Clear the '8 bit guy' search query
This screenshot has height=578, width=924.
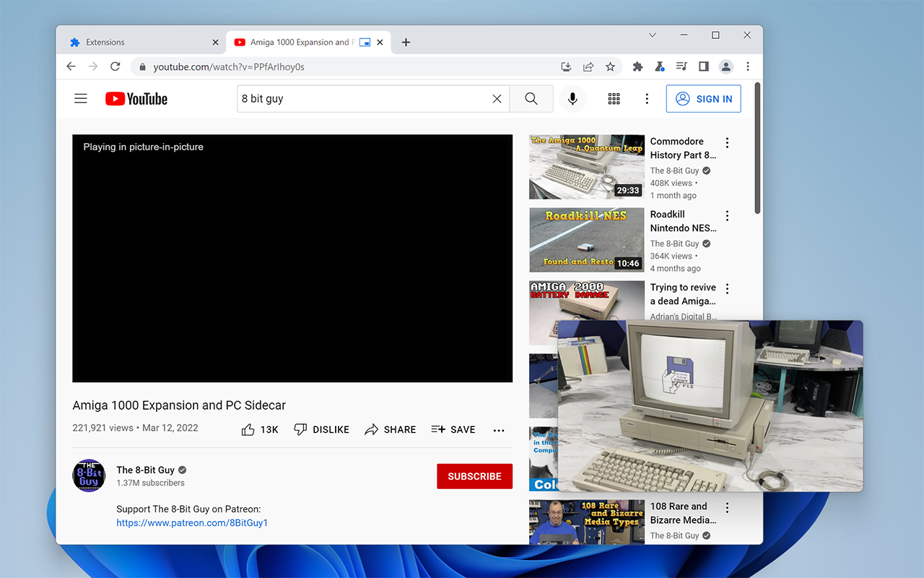tap(497, 98)
